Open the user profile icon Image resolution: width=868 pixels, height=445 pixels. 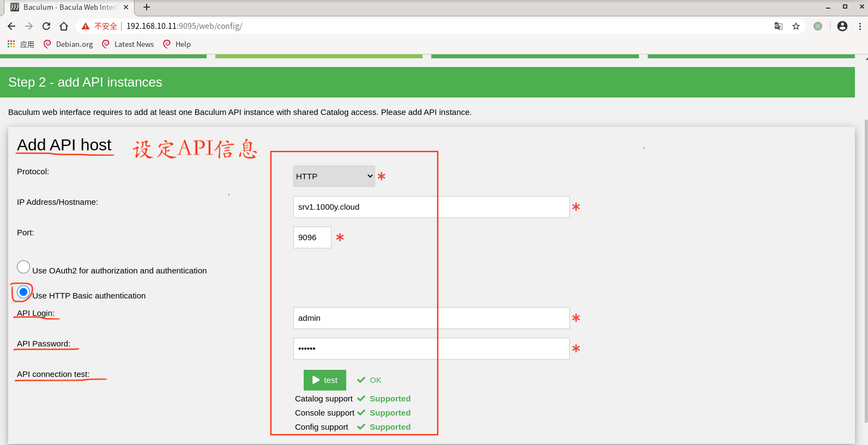tap(842, 26)
